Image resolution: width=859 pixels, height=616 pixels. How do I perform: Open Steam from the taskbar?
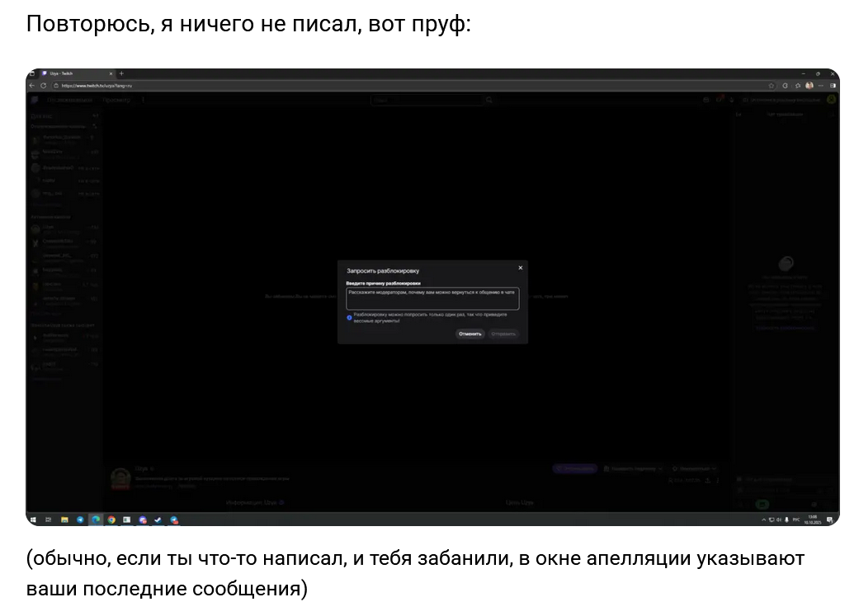(158, 520)
